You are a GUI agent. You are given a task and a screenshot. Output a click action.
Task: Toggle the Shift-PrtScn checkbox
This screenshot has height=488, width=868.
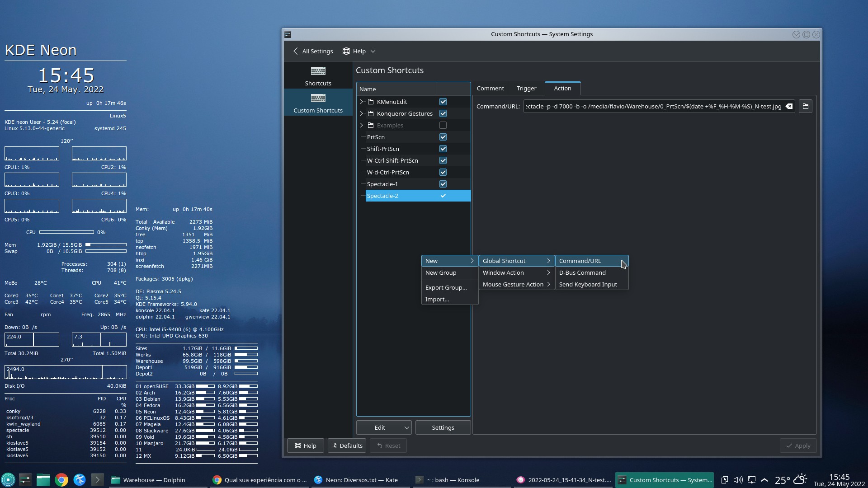[443, 149]
